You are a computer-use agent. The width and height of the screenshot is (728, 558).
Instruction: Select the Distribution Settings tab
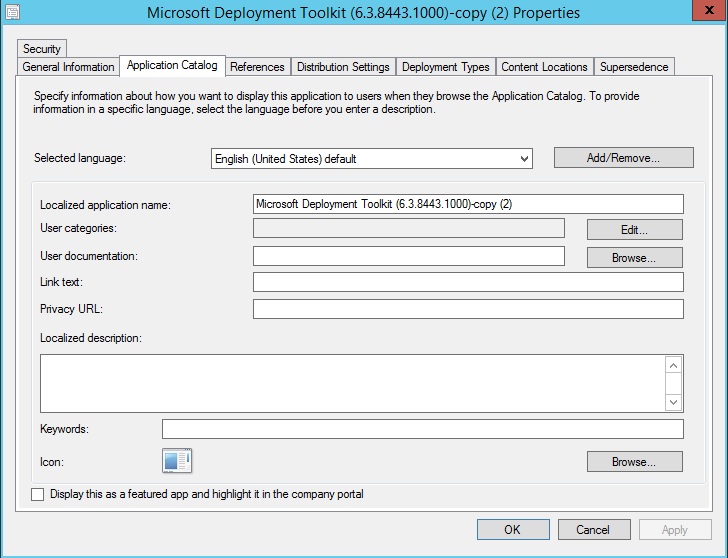click(343, 67)
